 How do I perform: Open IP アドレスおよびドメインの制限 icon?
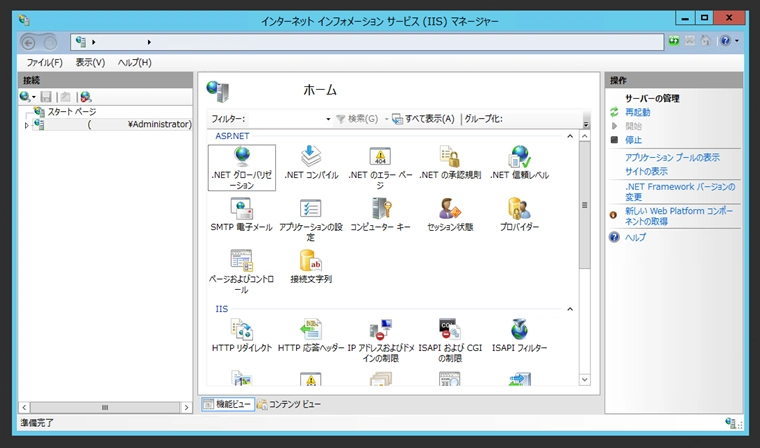pos(380,340)
